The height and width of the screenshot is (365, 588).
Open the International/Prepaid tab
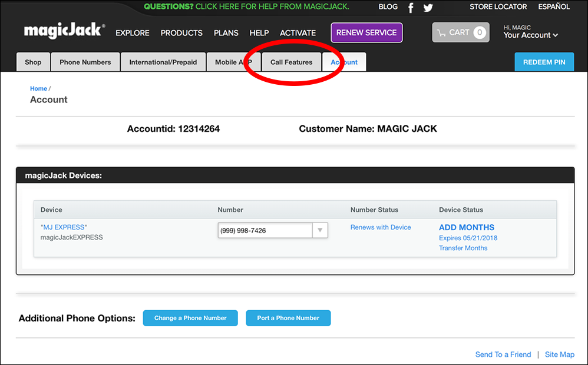tap(163, 61)
